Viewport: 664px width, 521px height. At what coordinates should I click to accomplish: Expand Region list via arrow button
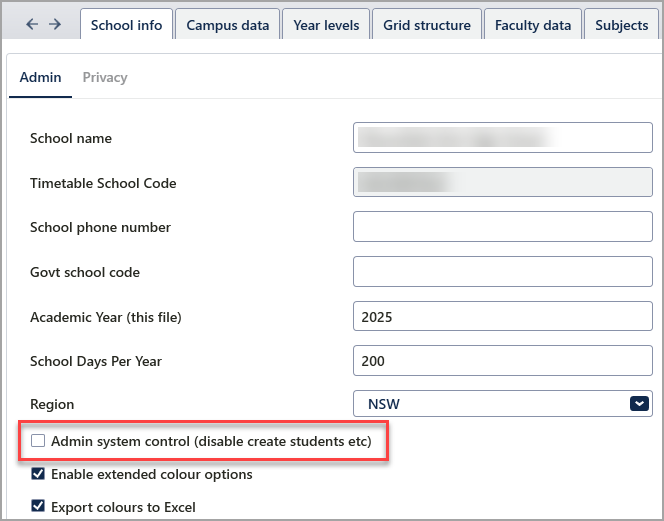coord(639,404)
